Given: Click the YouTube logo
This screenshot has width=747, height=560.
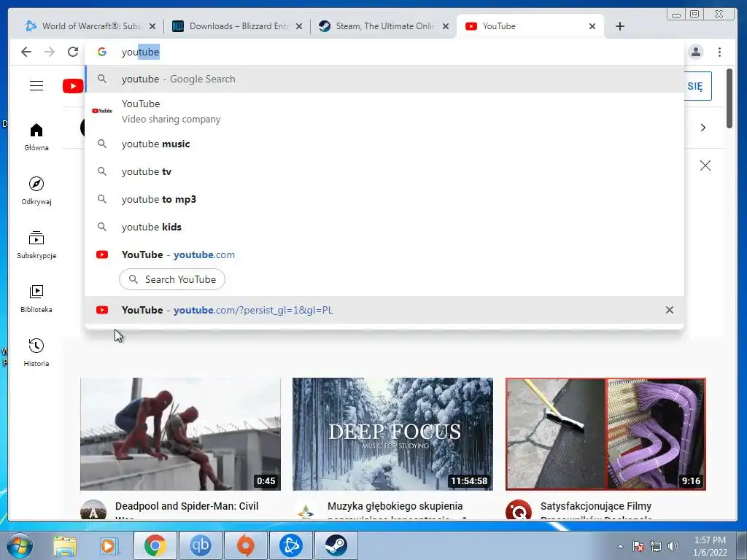Looking at the screenshot, I should pos(73,86).
